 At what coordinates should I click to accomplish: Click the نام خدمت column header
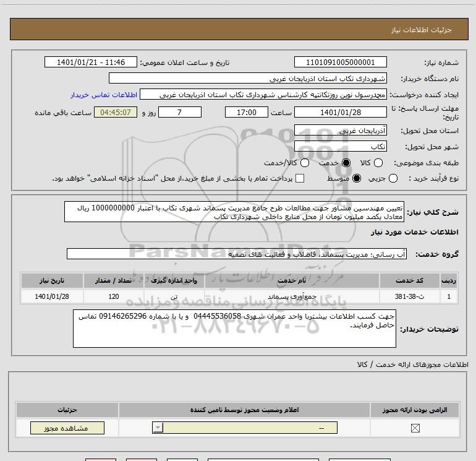(292, 280)
